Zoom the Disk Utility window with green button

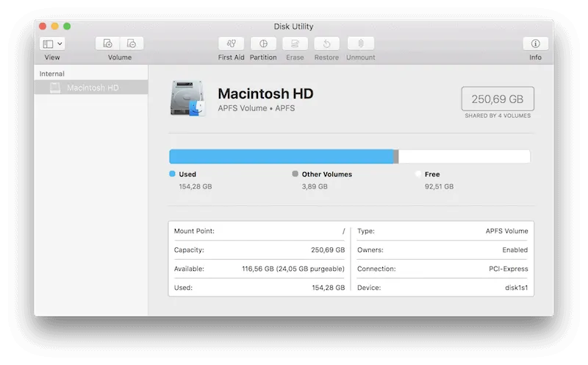tap(67, 26)
